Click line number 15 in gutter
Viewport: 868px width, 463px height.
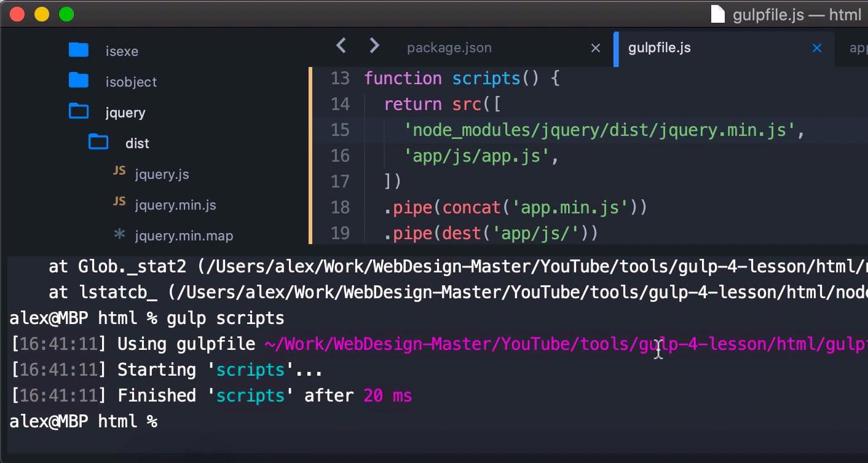pos(340,130)
